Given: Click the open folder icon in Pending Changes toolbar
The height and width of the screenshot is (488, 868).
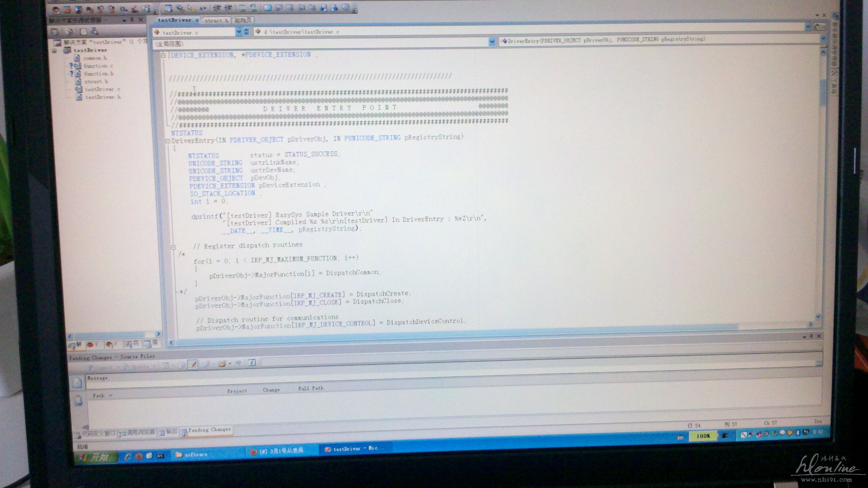Looking at the screenshot, I should [x=222, y=364].
